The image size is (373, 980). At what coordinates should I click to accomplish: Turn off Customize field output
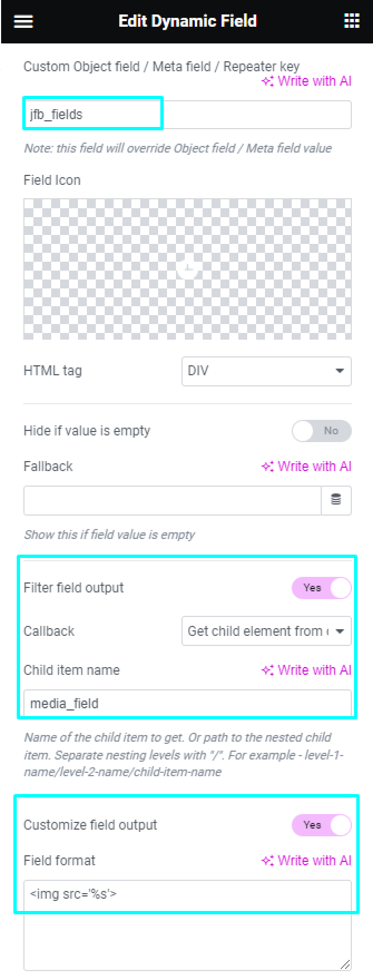coord(321,825)
